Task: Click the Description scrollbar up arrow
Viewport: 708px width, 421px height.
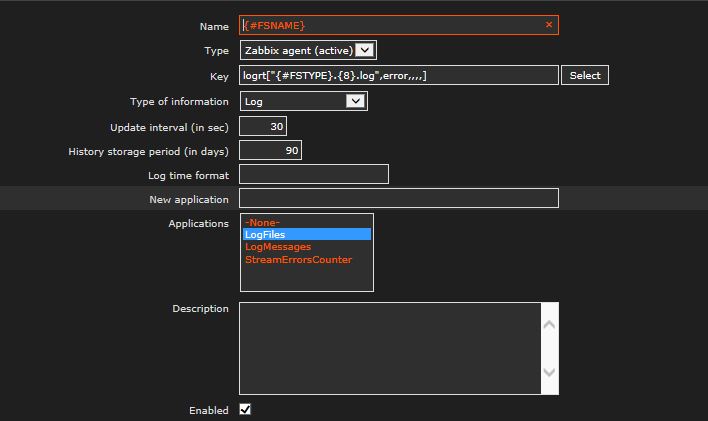Action: (549, 324)
